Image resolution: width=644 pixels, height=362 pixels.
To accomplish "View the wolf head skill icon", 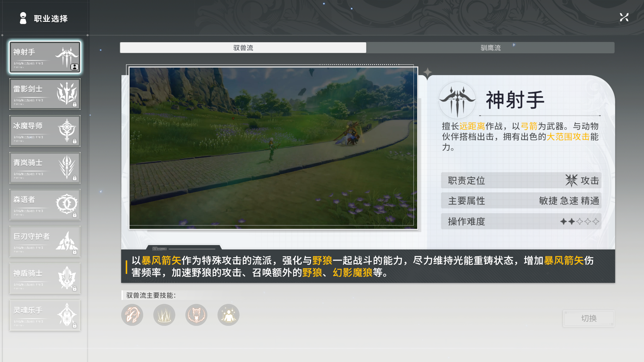I will coord(196,315).
